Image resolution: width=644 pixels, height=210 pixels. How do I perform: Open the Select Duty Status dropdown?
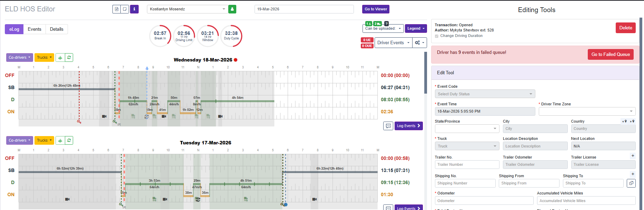point(485,94)
